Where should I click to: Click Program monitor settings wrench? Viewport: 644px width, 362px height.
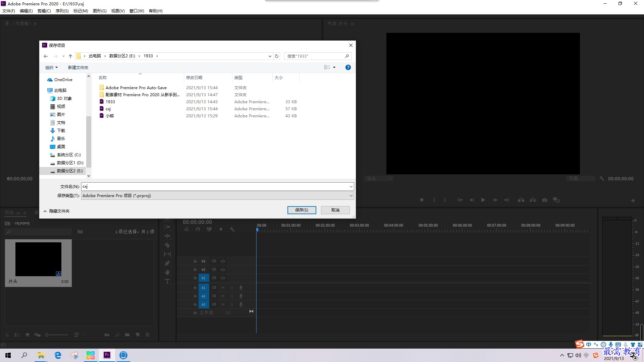[602, 179]
